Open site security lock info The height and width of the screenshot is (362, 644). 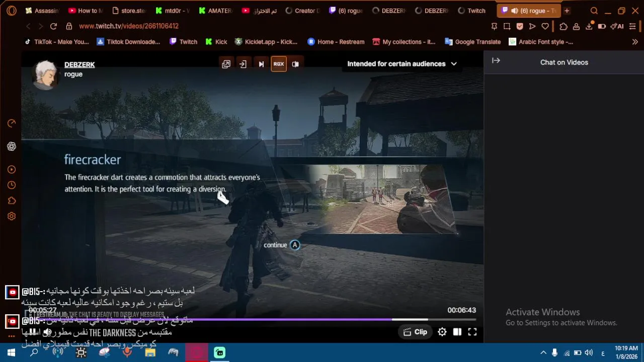point(69,26)
